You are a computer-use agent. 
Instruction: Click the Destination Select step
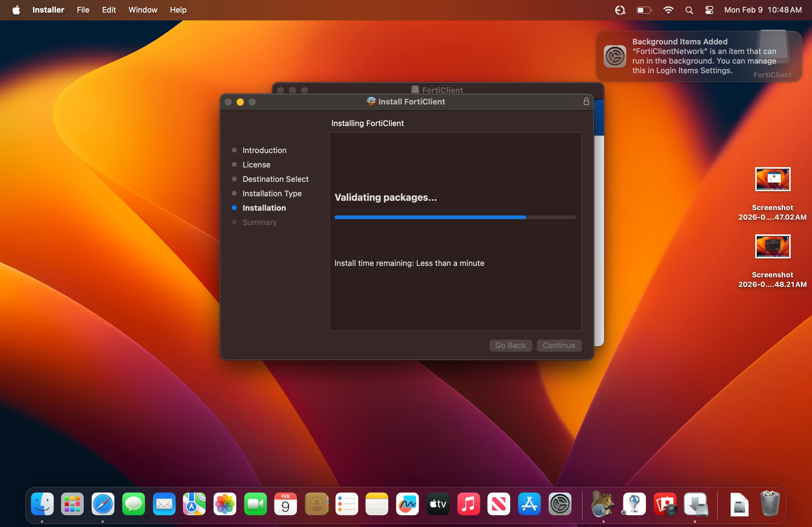point(275,179)
